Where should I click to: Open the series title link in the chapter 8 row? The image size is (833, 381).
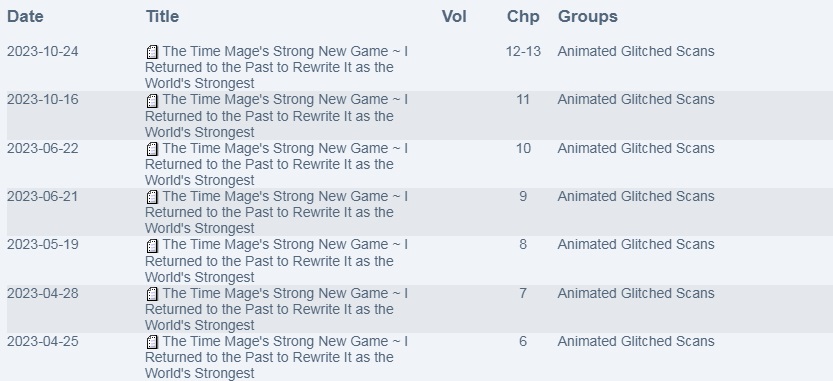click(x=276, y=261)
